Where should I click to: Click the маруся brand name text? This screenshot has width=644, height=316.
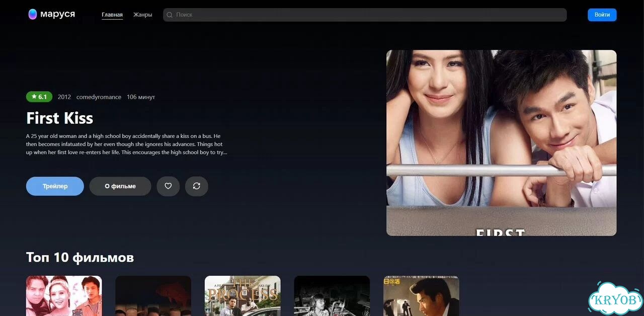pos(57,14)
